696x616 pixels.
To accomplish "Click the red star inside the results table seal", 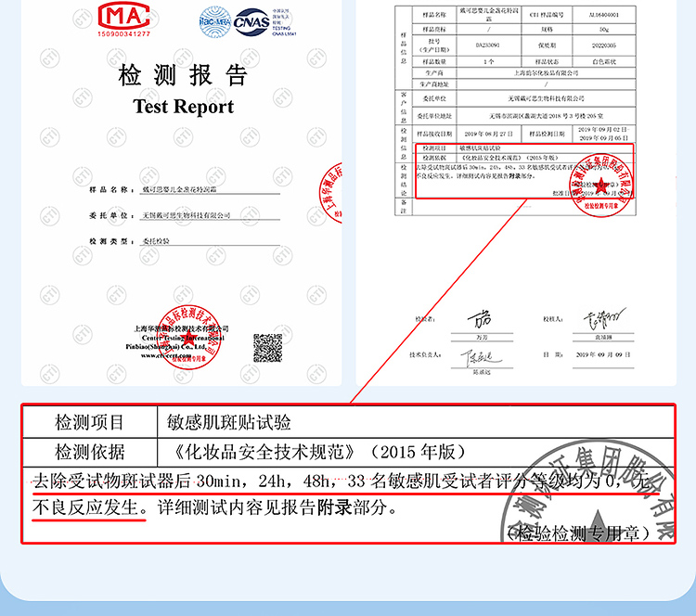I will click(x=601, y=185).
